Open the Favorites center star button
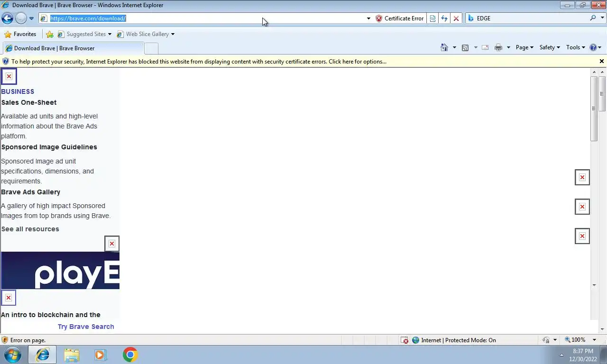 pyautogui.click(x=20, y=34)
